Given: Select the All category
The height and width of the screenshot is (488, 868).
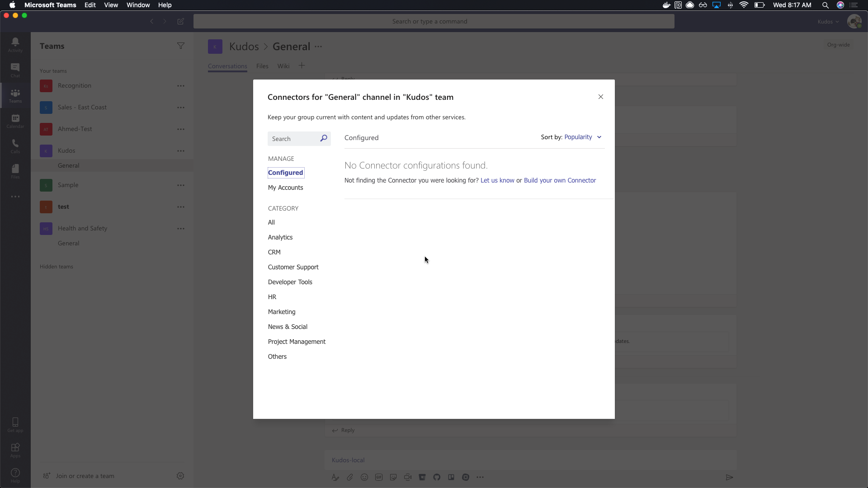Looking at the screenshot, I should (271, 222).
